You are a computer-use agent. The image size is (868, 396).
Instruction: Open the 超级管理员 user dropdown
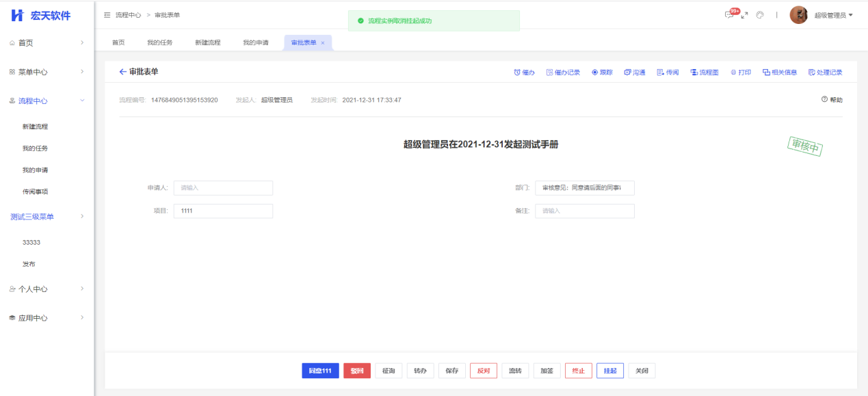[x=832, y=15]
